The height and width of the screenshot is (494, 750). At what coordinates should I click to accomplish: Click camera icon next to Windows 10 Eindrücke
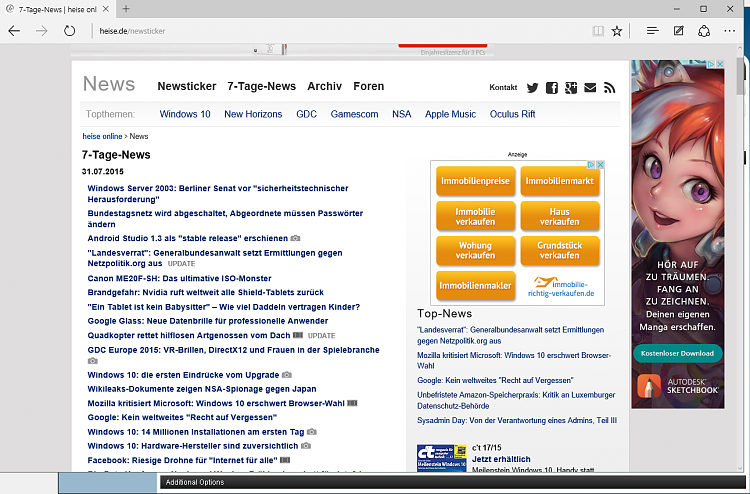tap(287, 375)
